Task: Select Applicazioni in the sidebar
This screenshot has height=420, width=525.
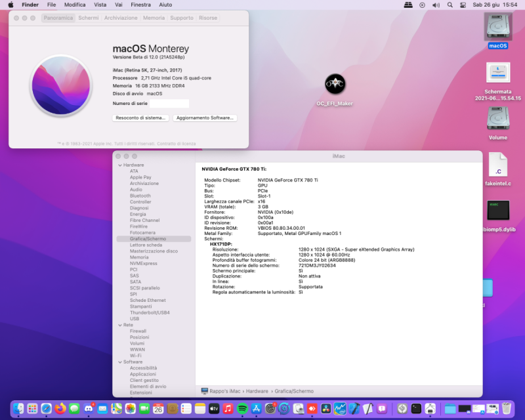Action: tap(143, 374)
